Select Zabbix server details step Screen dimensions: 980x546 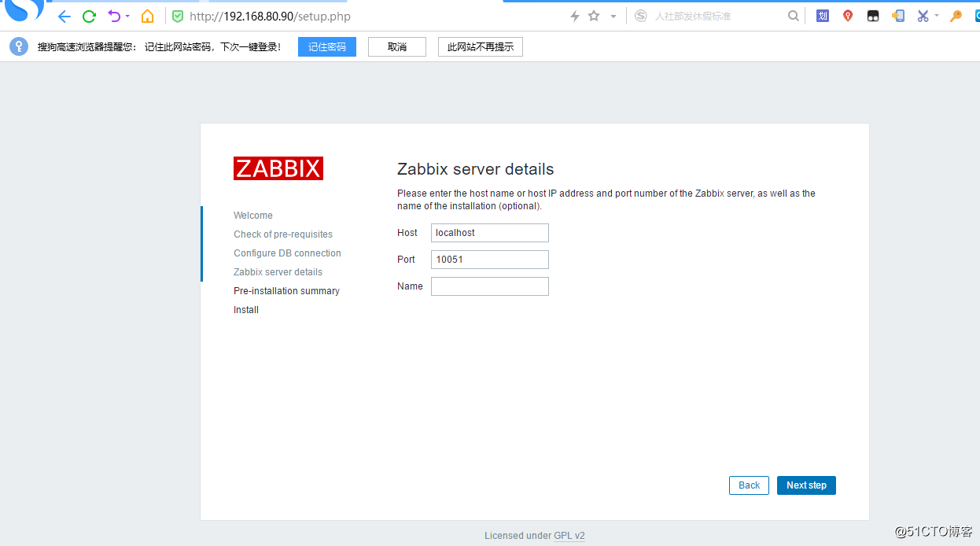tap(278, 272)
